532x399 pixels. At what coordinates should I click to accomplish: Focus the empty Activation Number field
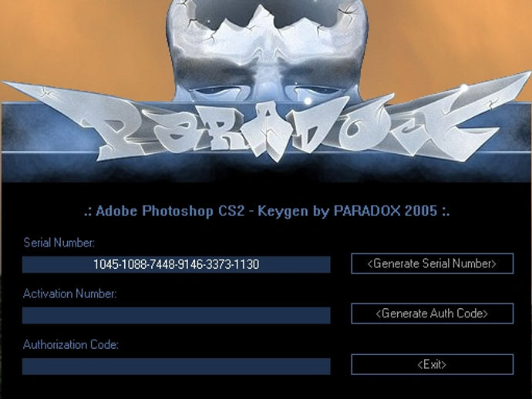coord(176,316)
